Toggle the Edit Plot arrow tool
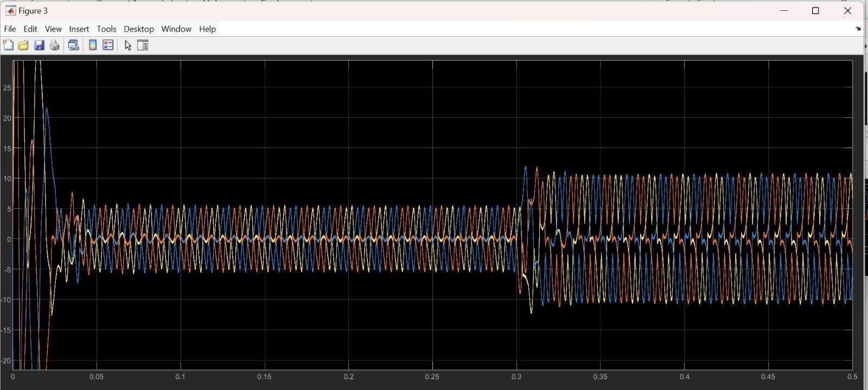This screenshot has height=390, width=868. (128, 46)
